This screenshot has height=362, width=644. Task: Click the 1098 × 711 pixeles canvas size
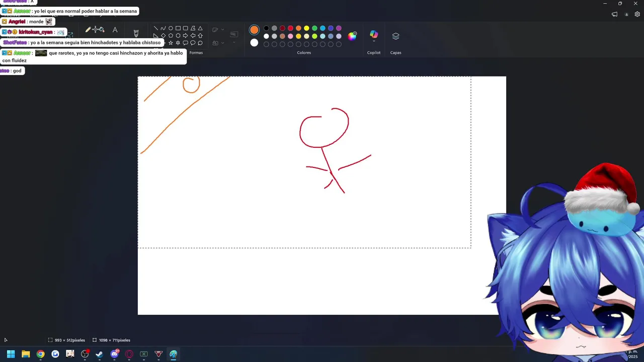[115, 340]
